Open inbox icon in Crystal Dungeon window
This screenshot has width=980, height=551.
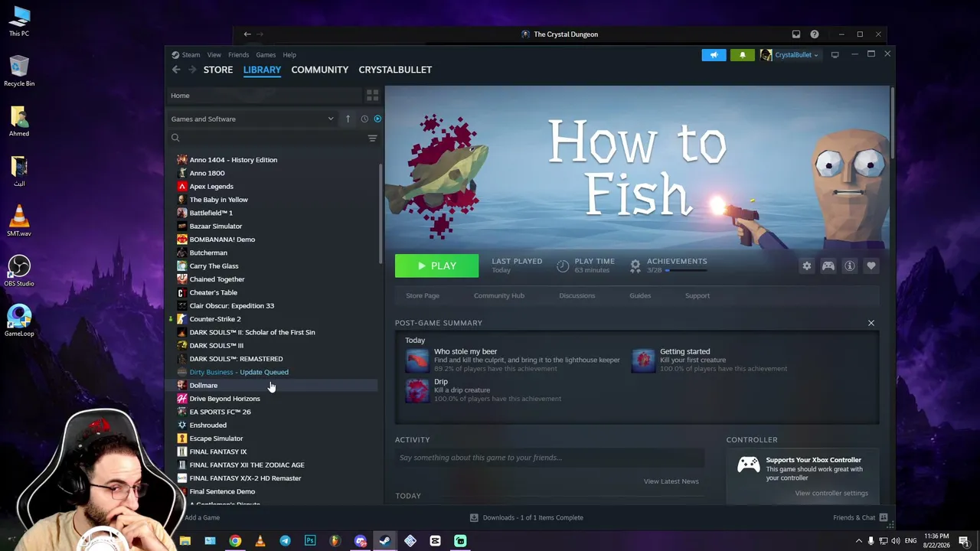click(796, 34)
